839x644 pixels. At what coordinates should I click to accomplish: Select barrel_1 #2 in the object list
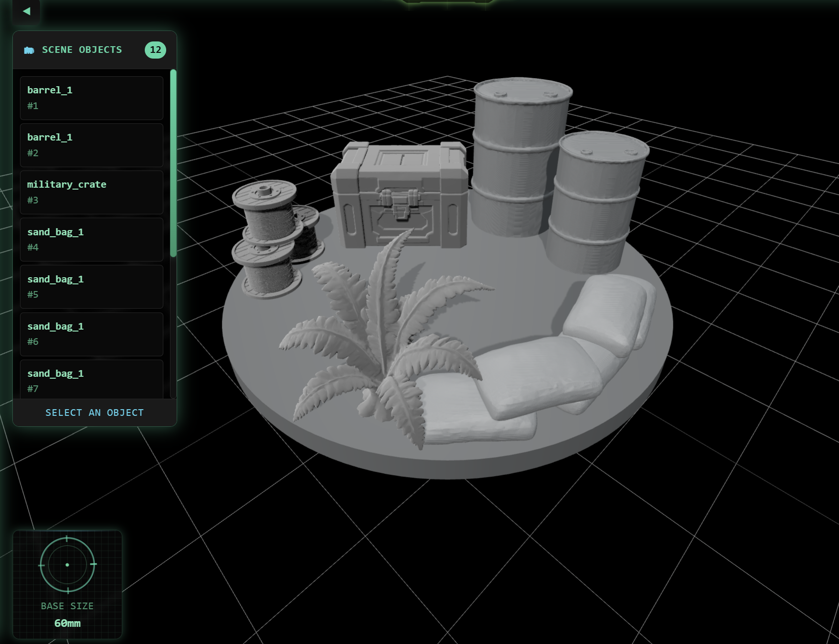point(91,145)
